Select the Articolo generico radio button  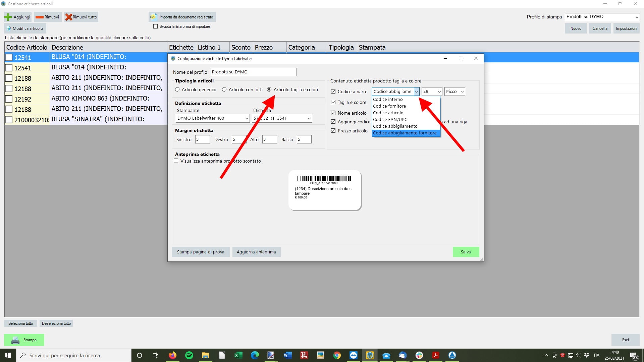pos(177,89)
